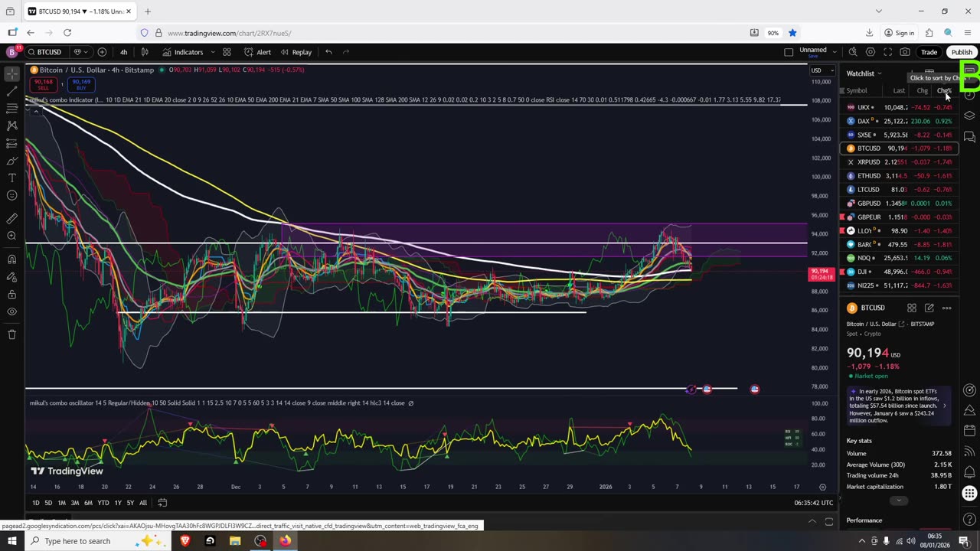
Task: Undo the last chart action
Action: pyautogui.click(x=328, y=52)
